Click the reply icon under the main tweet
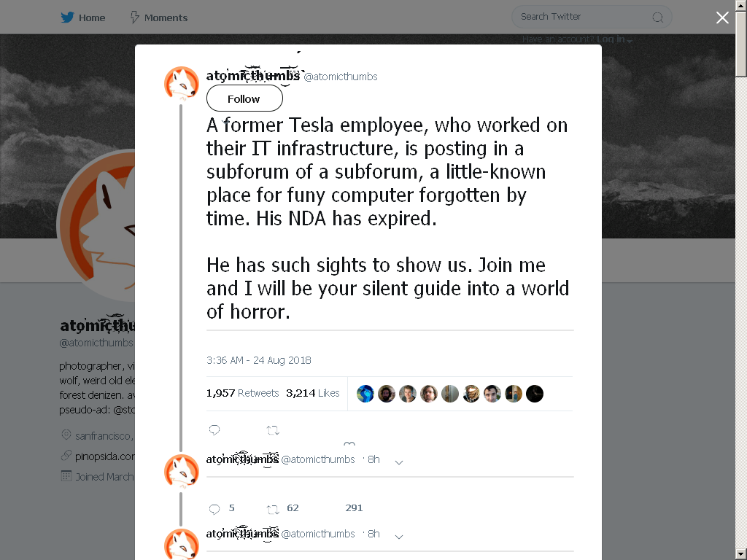 (x=214, y=430)
